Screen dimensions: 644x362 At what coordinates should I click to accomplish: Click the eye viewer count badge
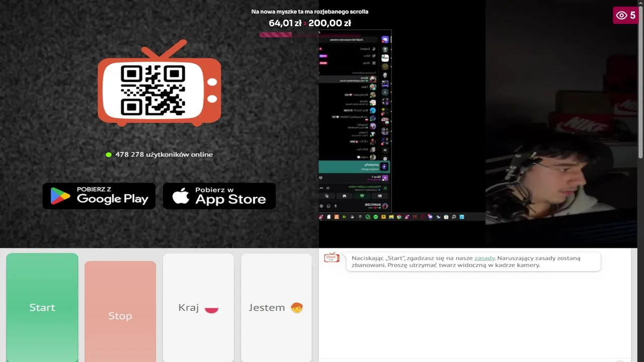(x=626, y=15)
